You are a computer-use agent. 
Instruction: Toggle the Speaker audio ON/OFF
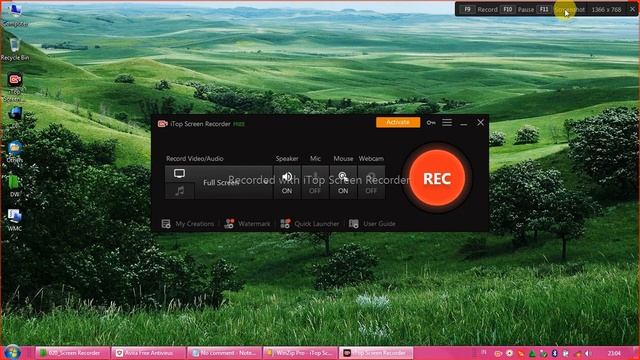click(287, 182)
